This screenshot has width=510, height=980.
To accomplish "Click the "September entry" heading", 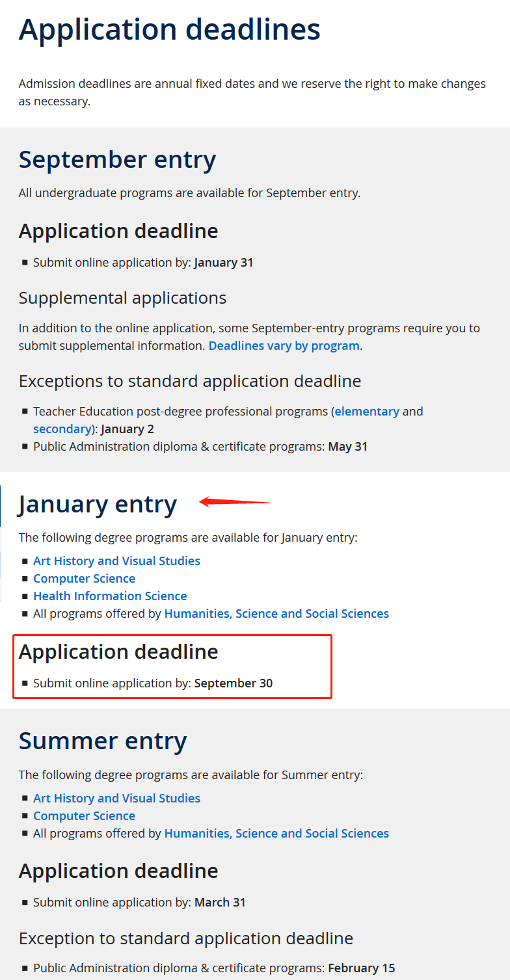I will [x=117, y=160].
